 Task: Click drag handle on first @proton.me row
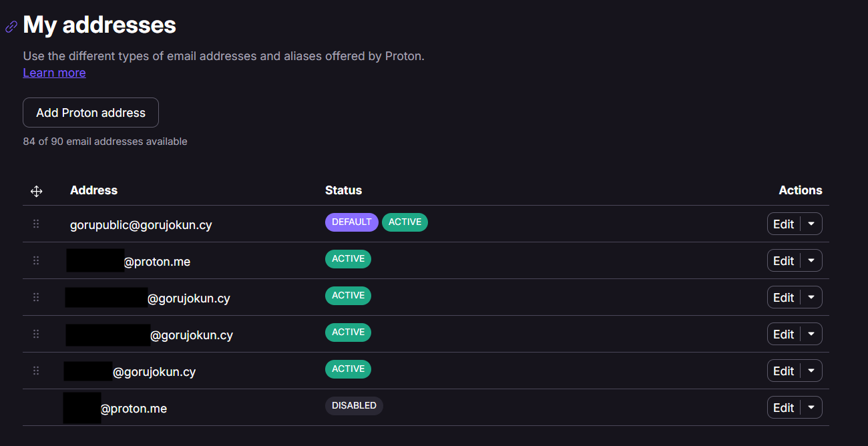[x=36, y=261]
